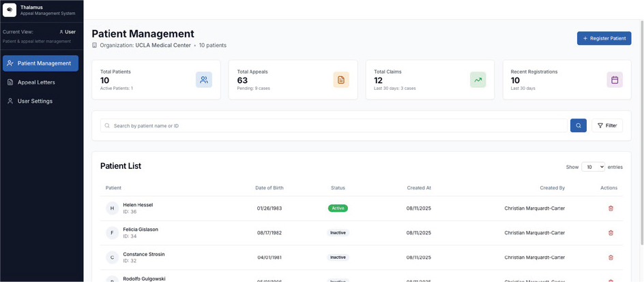This screenshot has width=644, height=282.
Task: Delete patient Helen Hessel with trash icon
Action: [611, 208]
